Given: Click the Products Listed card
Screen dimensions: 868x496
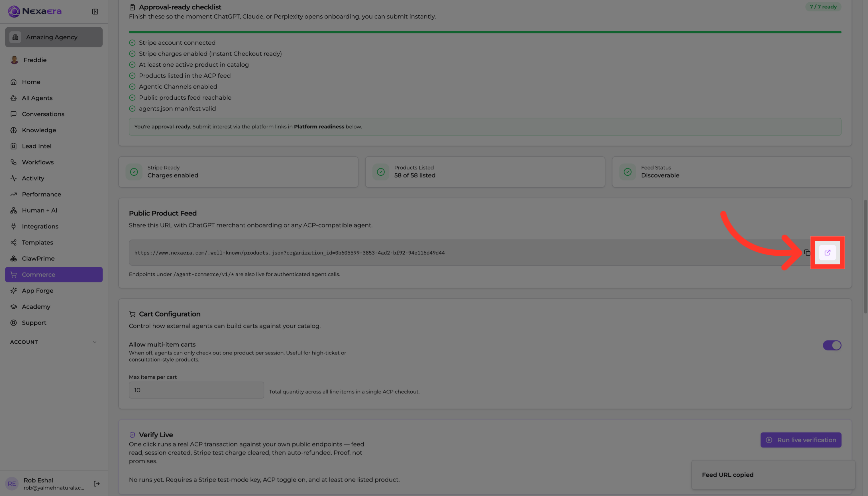Looking at the screenshot, I should click(485, 172).
